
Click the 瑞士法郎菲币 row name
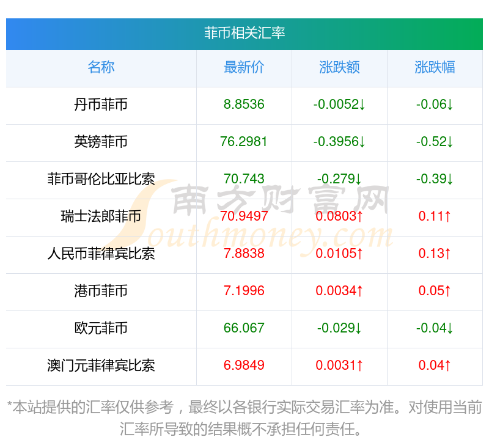[101, 216]
